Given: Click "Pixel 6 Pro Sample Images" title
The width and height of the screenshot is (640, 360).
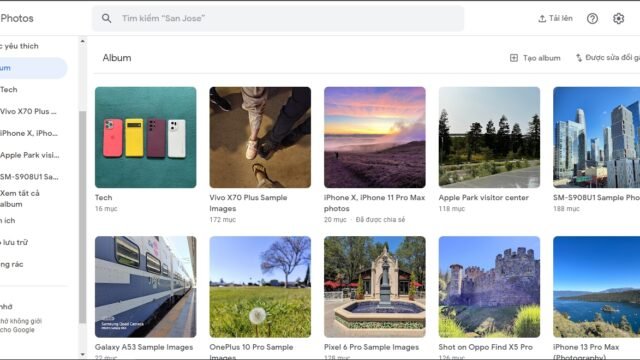Looking at the screenshot, I should tap(371, 347).
